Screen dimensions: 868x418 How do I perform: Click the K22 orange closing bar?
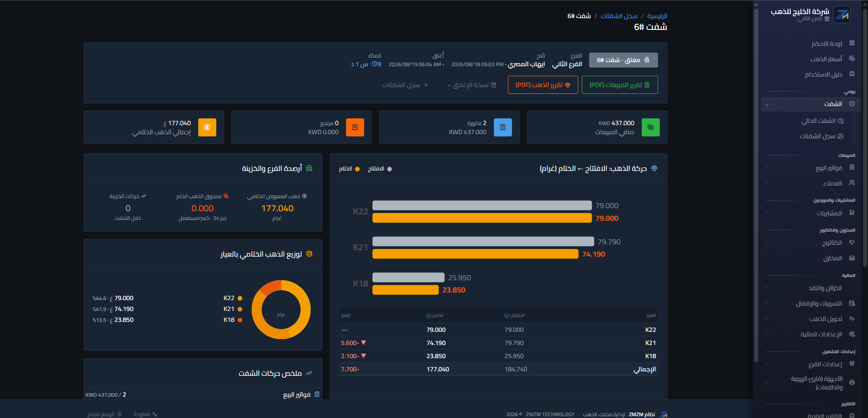(x=482, y=218)
